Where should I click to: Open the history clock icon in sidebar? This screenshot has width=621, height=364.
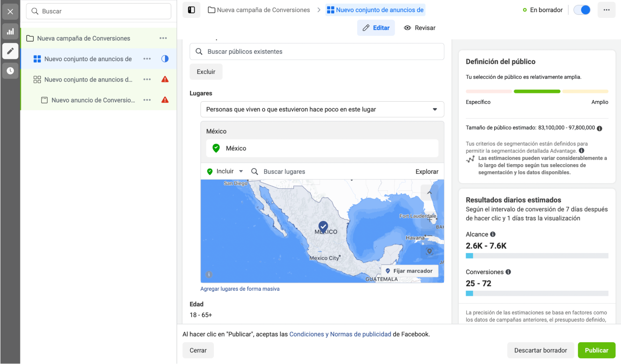[10, 71]
